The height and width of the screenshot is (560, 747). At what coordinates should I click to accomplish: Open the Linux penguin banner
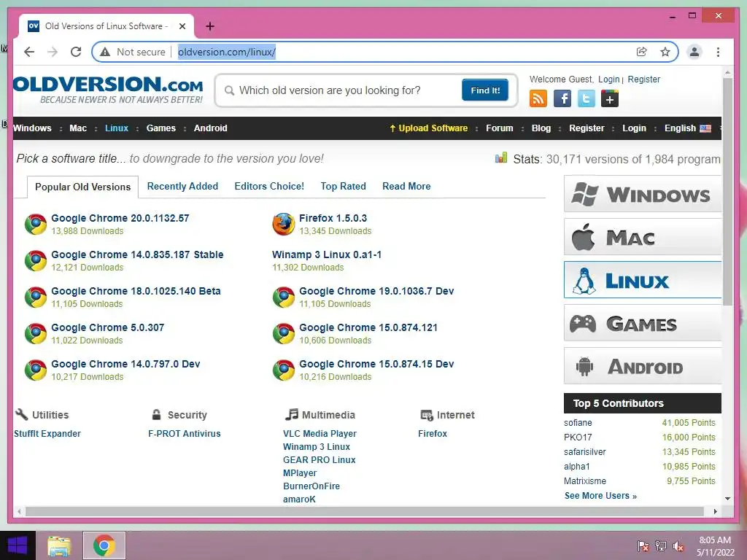click(643, 280)
